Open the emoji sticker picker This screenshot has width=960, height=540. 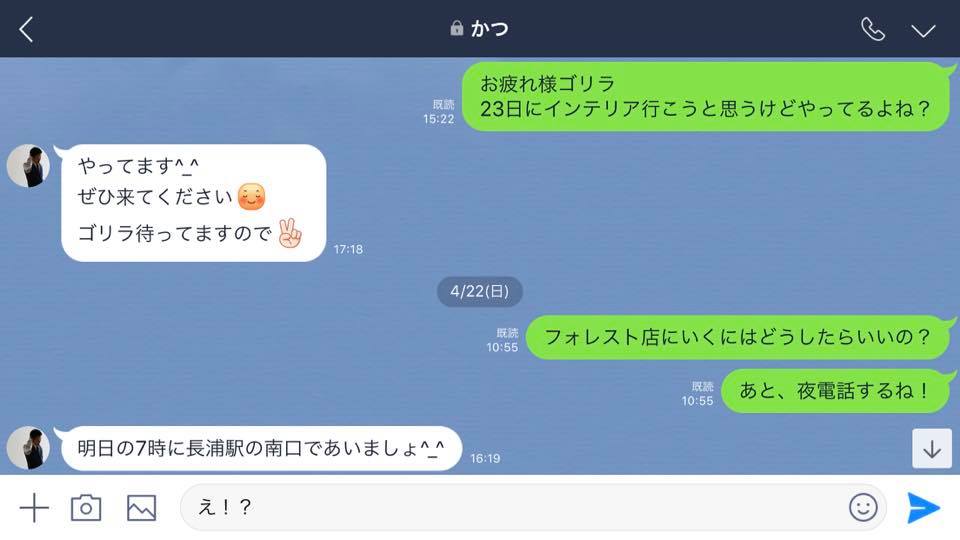pyautogui.click(x=863, y=508)
